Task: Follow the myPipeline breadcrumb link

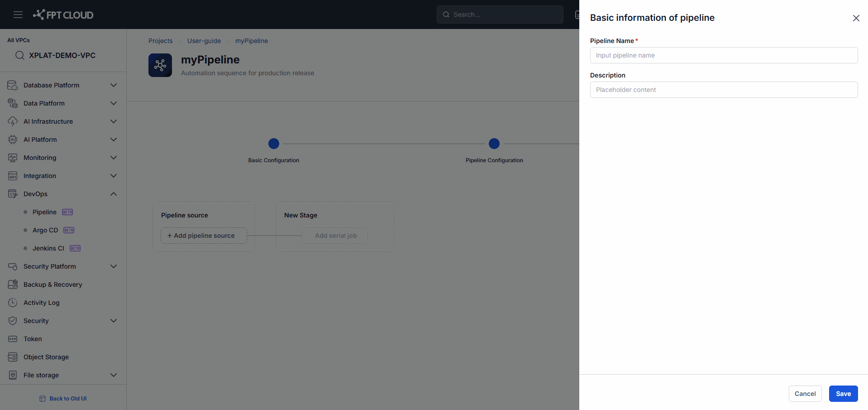Action: click(252, 41)
